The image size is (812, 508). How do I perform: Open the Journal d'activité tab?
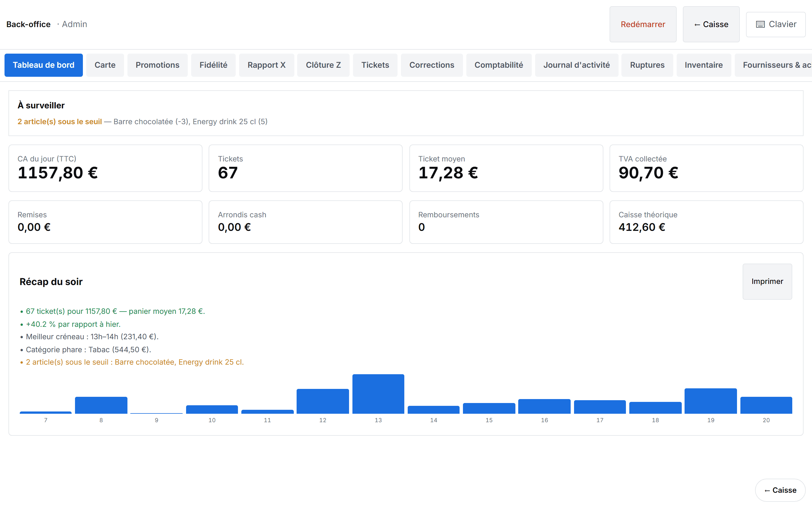[577, 65]
